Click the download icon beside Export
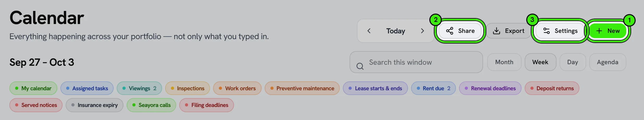The image size is (644, 120). coord(497,31)
